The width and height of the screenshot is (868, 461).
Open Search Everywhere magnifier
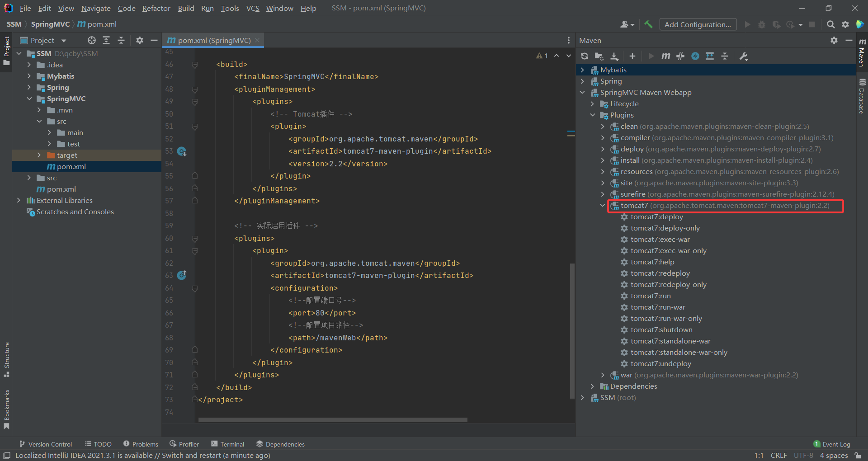point(830,24)
